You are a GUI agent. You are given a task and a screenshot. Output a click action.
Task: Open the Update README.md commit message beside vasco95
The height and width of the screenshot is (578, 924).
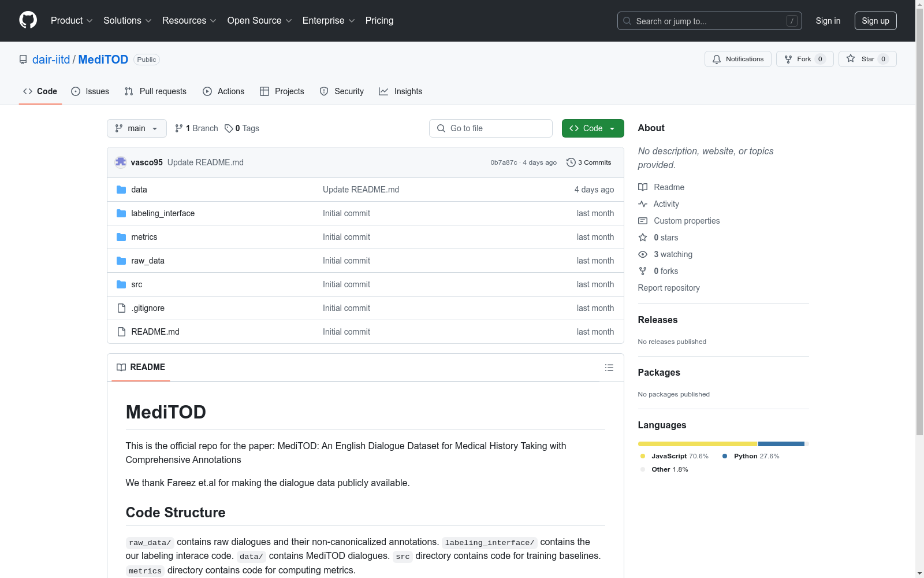[206, 162]
